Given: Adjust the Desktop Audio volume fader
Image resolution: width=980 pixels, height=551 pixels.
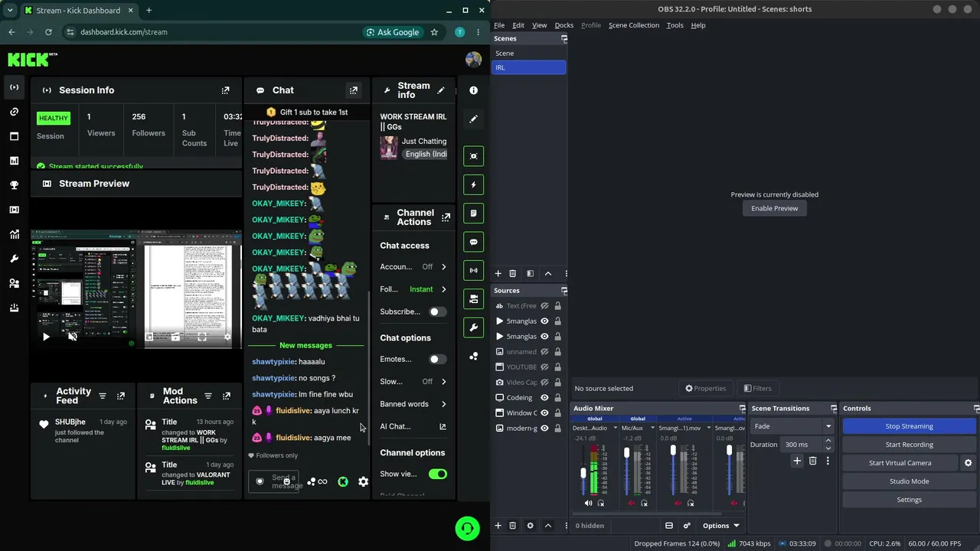Looking at the screenshot, I should pyautogui.click(x=583, y=473).
